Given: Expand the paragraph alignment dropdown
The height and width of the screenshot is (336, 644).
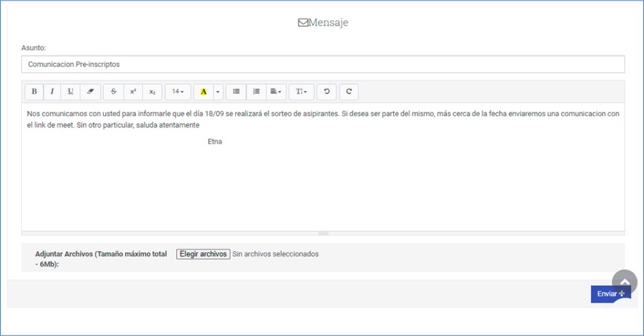Looking at the screenshot, I should (x=276, y=92).
